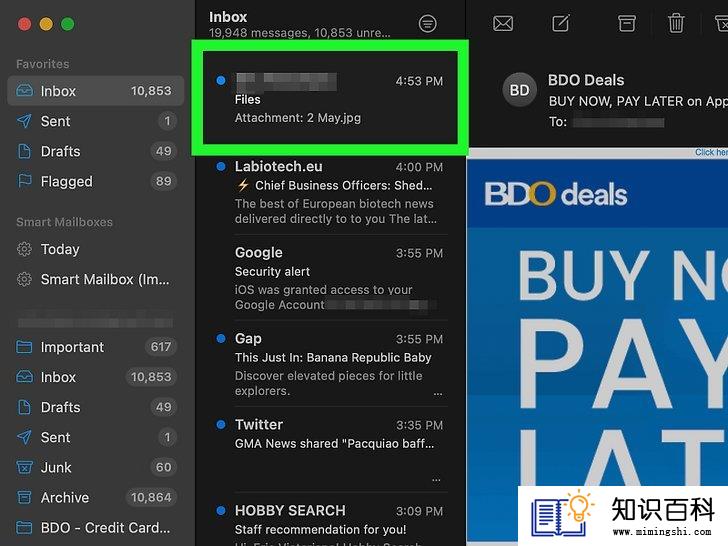Open the Flagged mailbox

(96, 182)
